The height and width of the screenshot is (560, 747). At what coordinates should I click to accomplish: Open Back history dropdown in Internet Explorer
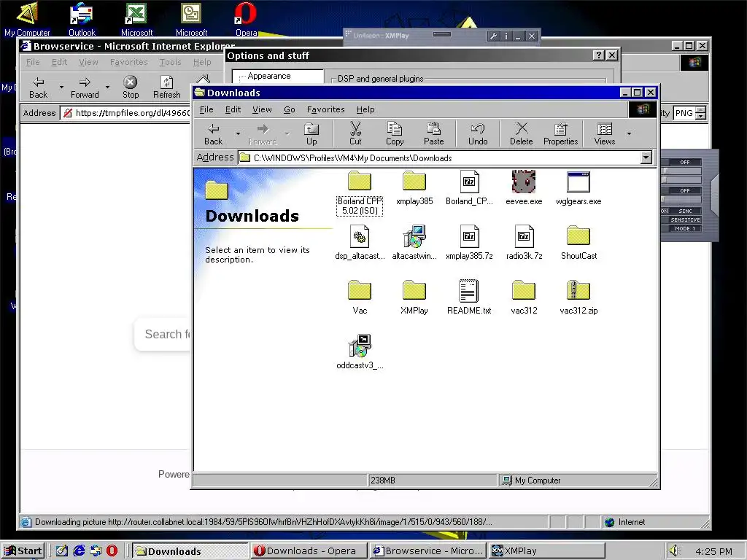click(x=61, y=87)
